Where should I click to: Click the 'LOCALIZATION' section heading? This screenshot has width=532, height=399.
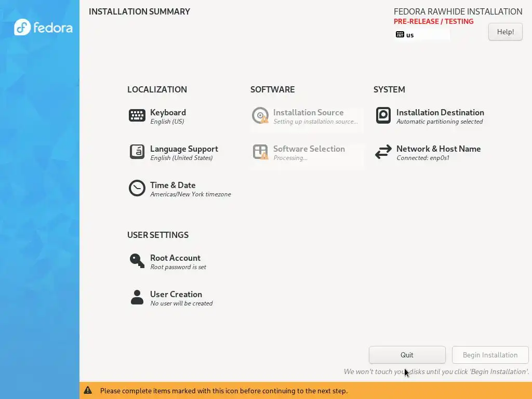[x=157, y=89]
